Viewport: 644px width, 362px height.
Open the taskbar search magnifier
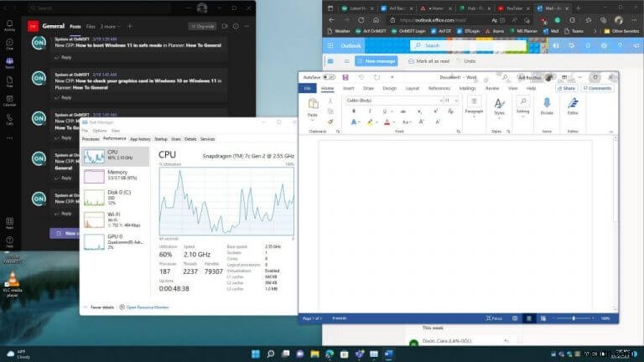click(270, 354)
